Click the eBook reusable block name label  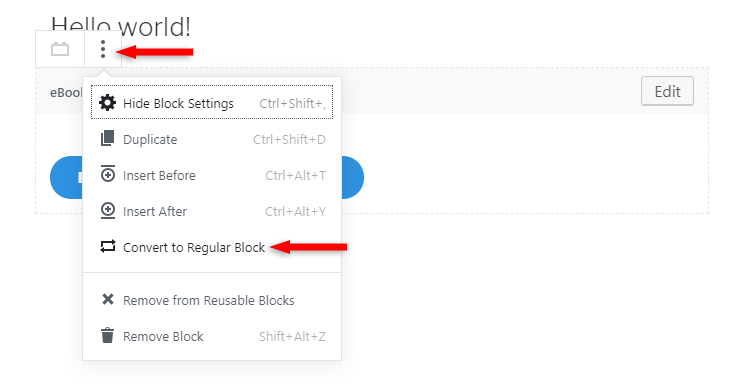point(66,92)
